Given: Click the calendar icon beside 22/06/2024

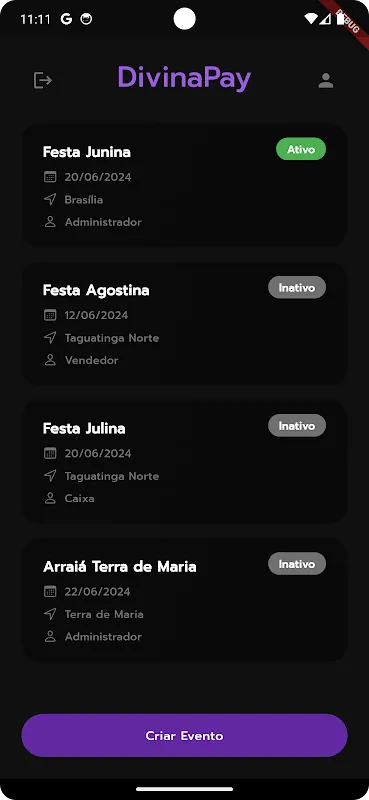Looking at the screenshot, I should [50, 592].
